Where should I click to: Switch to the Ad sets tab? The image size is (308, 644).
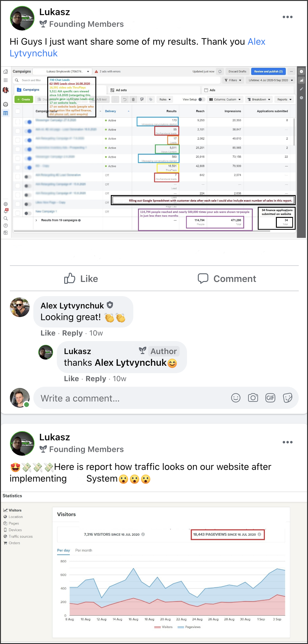[x=119, y=90]
